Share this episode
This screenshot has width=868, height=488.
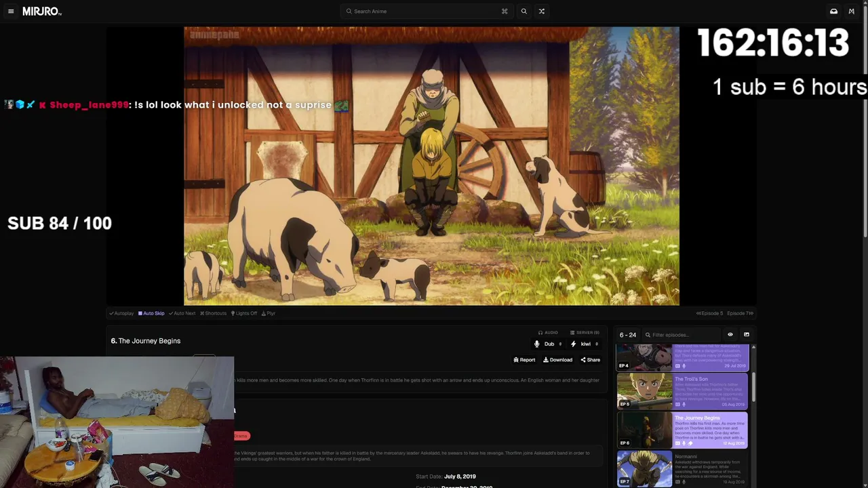pos(590,360)
